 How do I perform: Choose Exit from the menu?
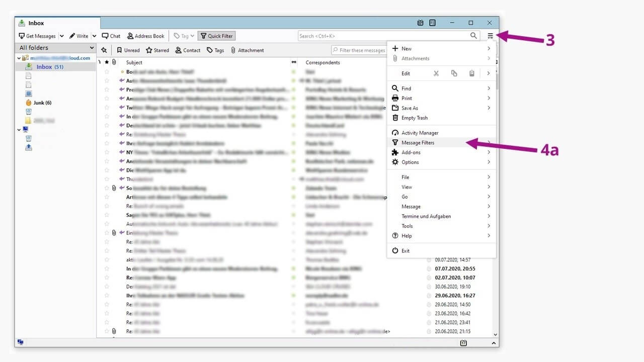[x=441, y=251]
